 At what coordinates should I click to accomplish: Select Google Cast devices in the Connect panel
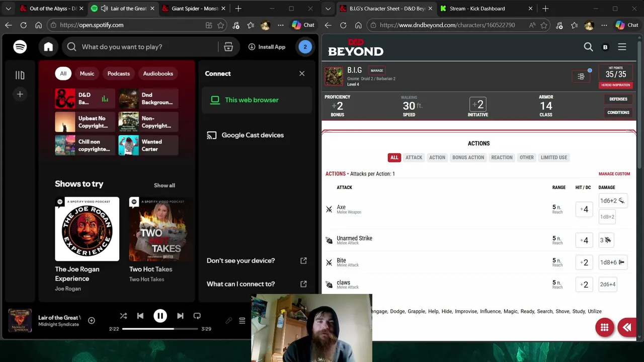click(x=257, y=135)
